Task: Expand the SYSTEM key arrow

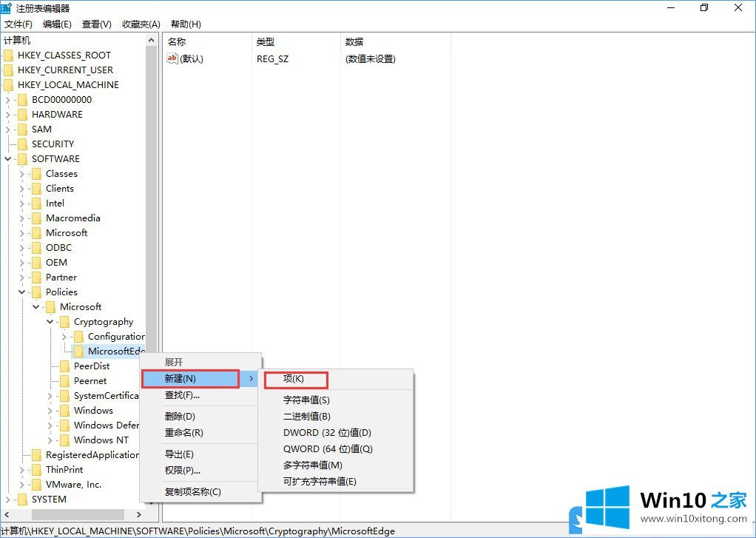Action: [x=7, y=500]
